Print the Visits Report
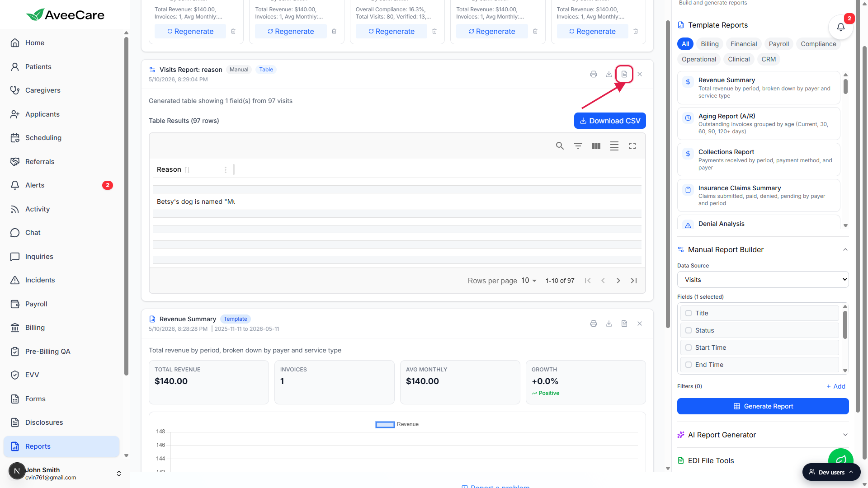Screen dimensions: 868x488 (594, 74)
